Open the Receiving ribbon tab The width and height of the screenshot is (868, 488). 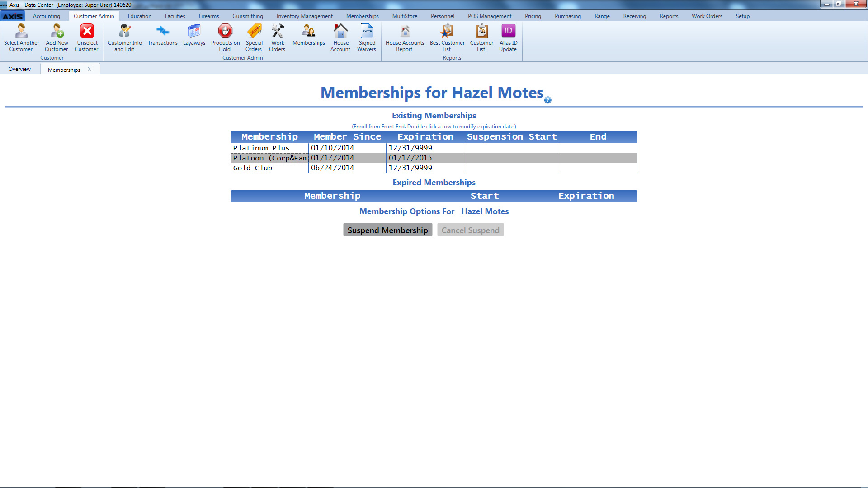click(635, 16)
